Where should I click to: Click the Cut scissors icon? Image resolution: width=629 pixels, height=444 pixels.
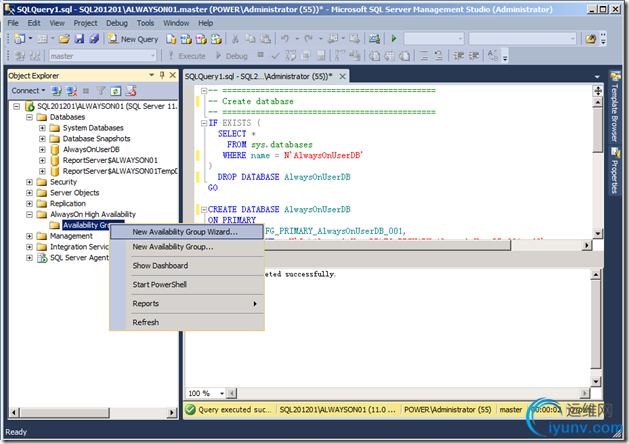coord(235,39)
